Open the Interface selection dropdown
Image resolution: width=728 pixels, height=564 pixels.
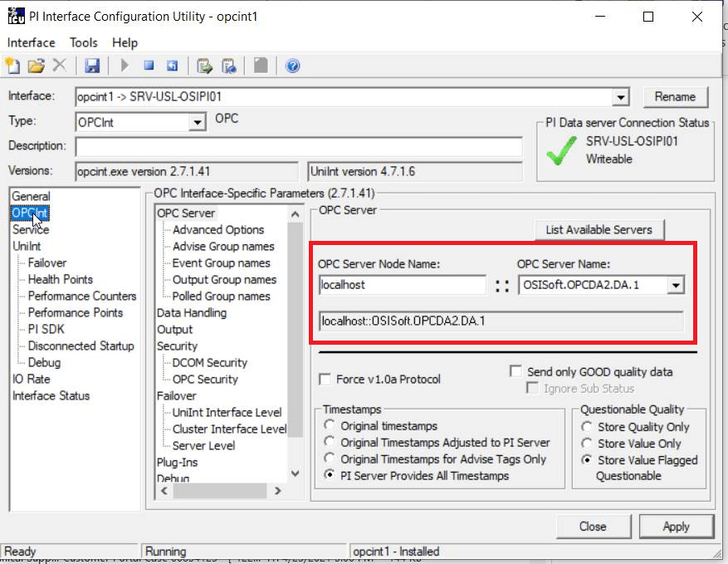pyautogui.click(x=621, y=97)
